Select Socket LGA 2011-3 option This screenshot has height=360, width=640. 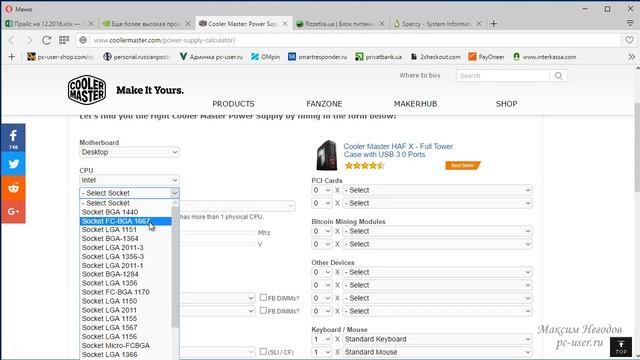tap(125, 247)
